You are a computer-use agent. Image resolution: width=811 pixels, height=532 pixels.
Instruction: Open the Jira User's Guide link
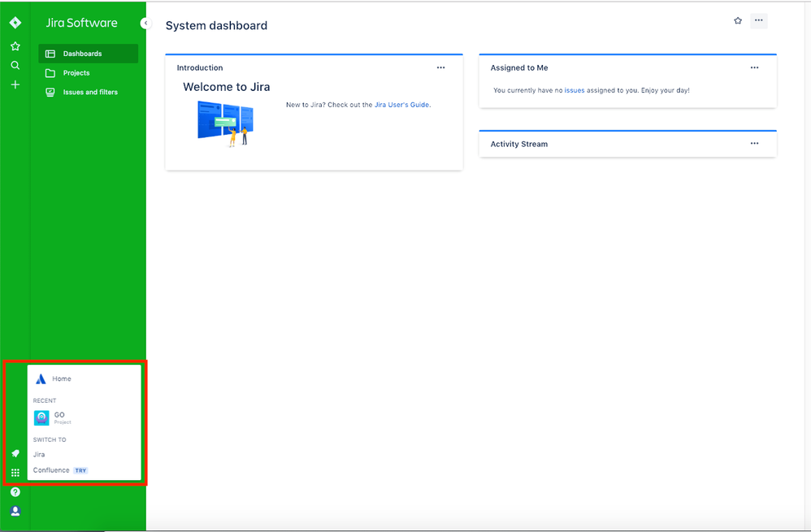[401, 105]
